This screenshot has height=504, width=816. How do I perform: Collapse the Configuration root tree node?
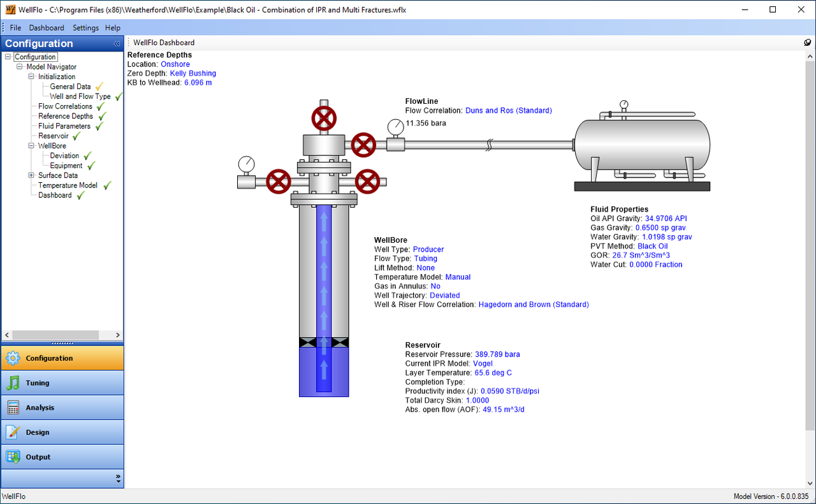pos(8,57)
